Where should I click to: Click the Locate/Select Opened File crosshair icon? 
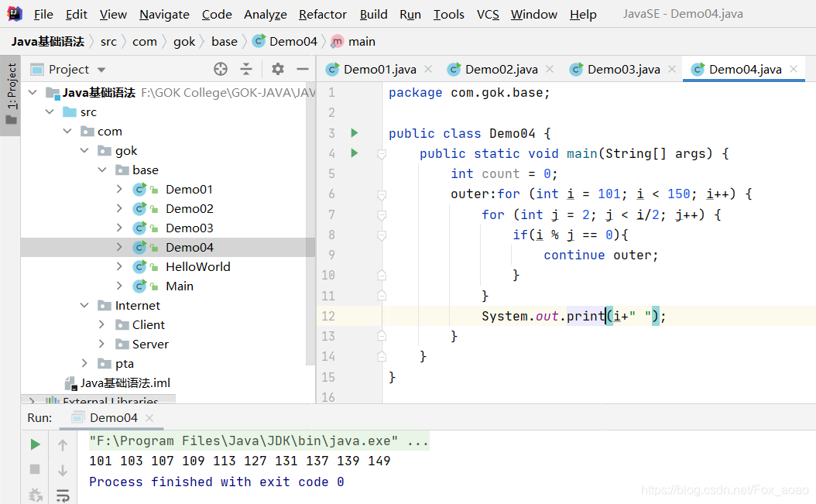(221, 69)
